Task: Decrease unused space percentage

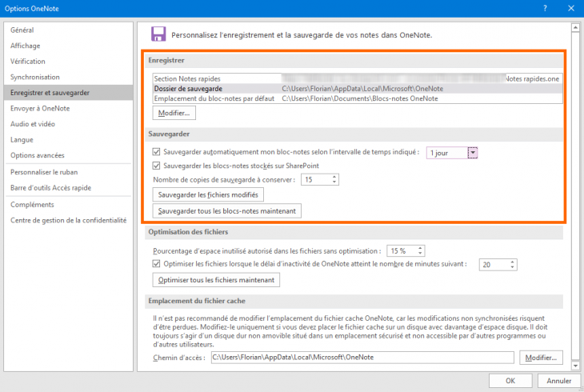Action: (x=421, y=254)
